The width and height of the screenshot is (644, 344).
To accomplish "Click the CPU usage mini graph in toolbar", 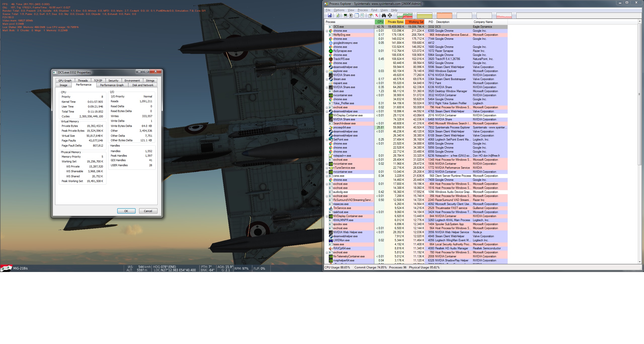I will [x=405, y=16].
